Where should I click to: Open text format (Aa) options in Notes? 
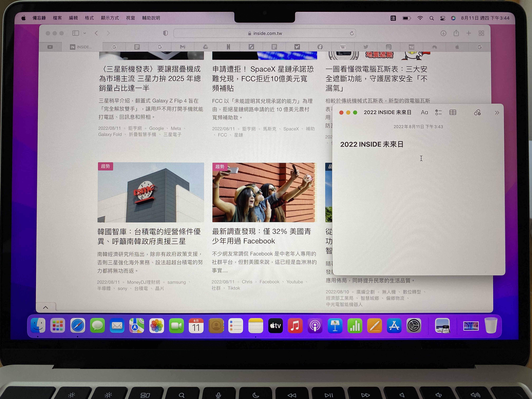(424, 113)
